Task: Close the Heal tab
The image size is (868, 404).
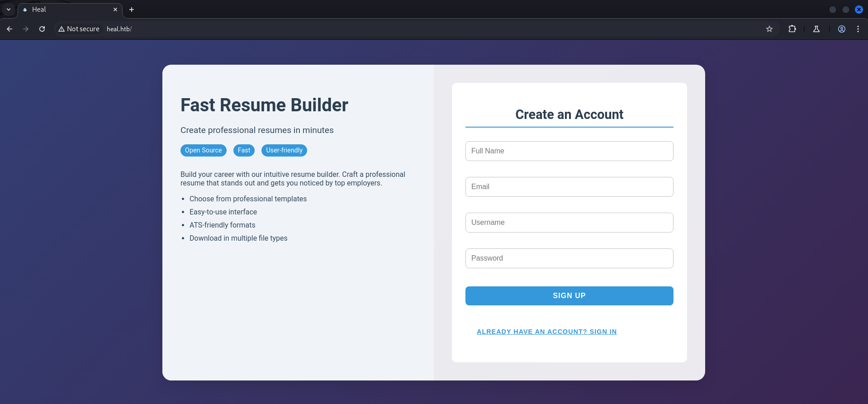Action: click(115, 10)
